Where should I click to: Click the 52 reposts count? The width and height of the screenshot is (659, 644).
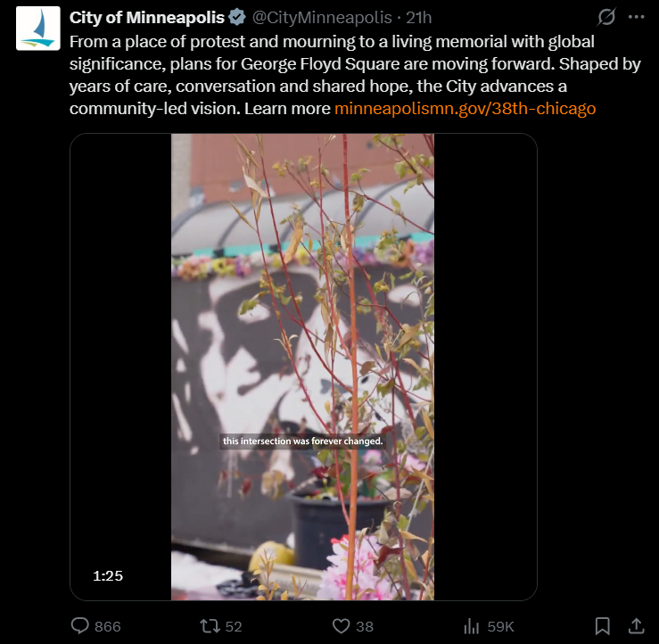pyautogui.click(x=234, y=626)
